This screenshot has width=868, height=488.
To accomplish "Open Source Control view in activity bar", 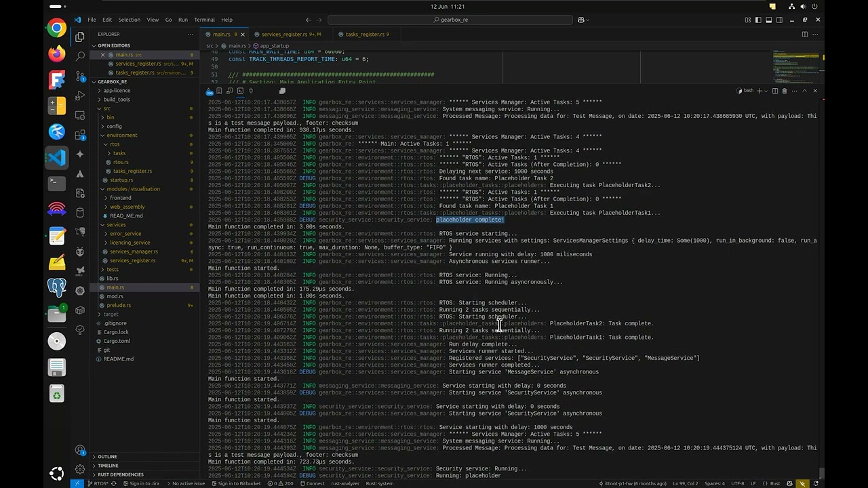I will point(80,76).
